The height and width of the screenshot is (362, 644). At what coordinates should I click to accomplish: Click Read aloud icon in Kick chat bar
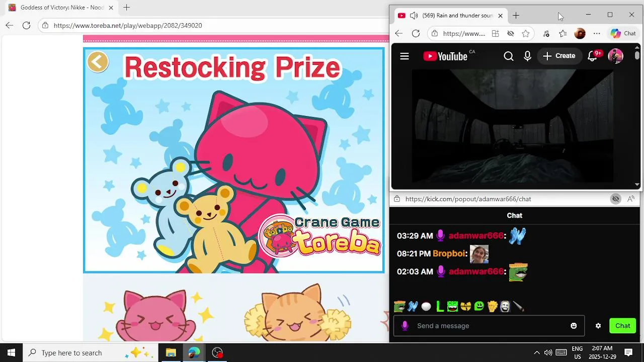631,199
